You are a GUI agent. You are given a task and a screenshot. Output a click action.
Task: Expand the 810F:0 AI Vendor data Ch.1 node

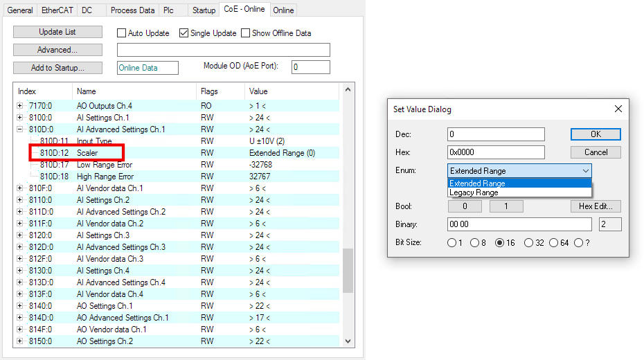click(19, 188)
